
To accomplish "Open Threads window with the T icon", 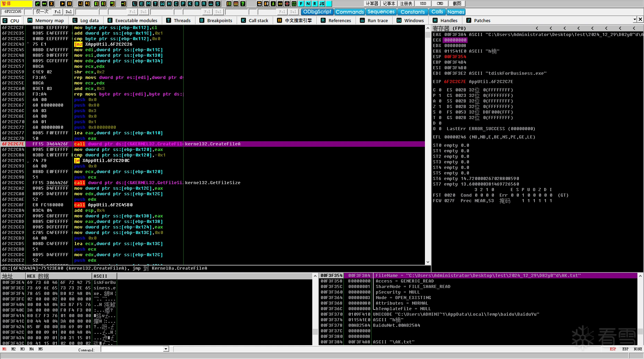I will (155, 3).
